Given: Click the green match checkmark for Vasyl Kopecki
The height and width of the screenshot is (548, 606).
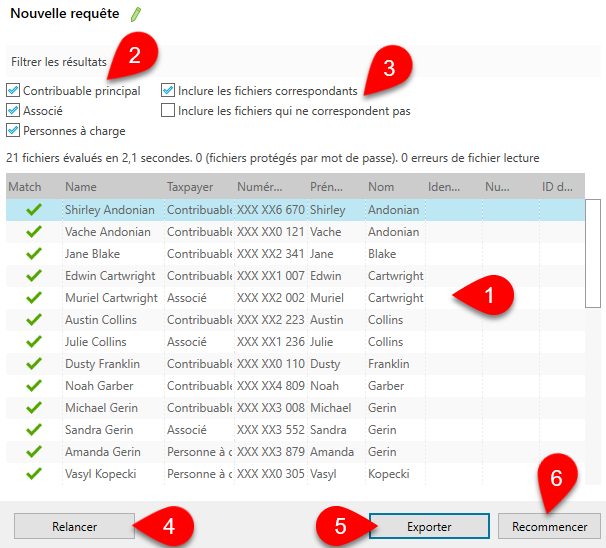Looking at the screenshot, I should [x=34, y=474].
